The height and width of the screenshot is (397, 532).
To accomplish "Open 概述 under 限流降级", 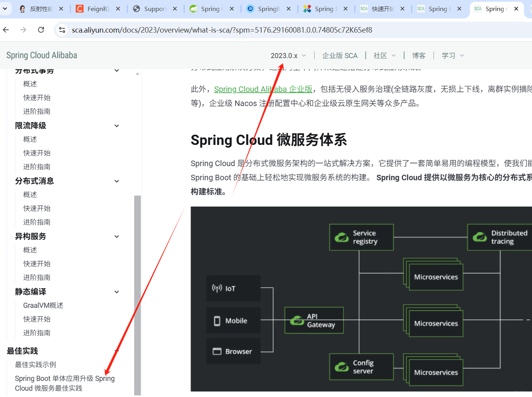I will click(30, 139).
